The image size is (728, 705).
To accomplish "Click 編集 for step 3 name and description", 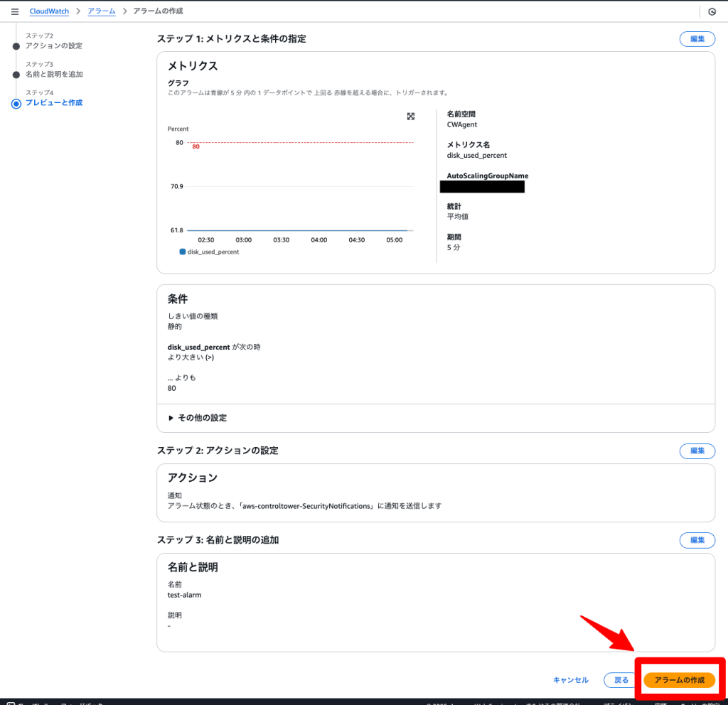I will coord(697,540).
